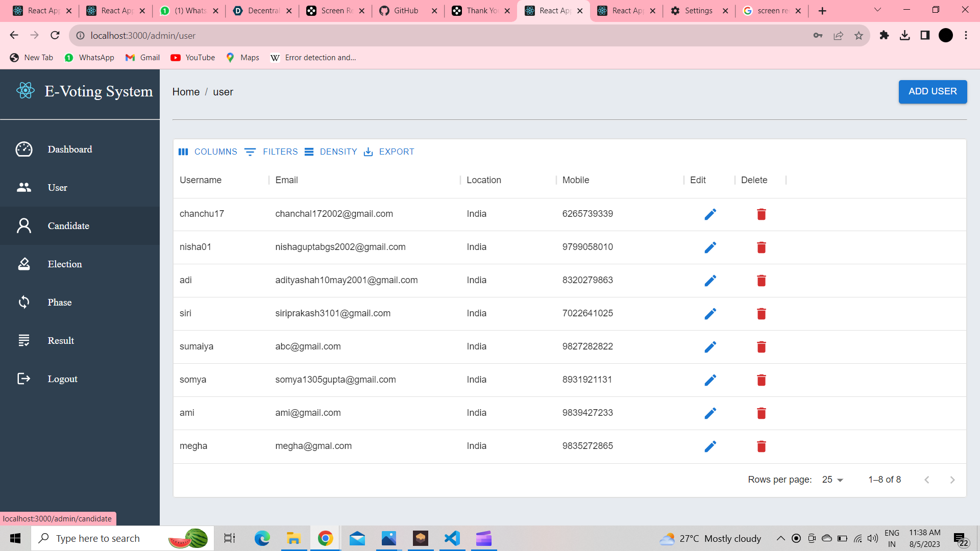The height and width of the screenshot is (551, 980).
Task: Open the DENSITY options menu
Action: [x=331, y=152]
